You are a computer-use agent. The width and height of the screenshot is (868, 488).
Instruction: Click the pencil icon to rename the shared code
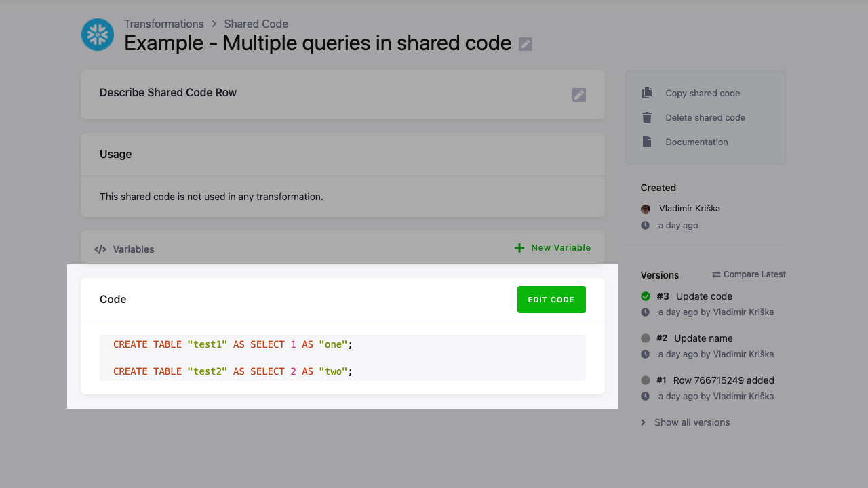(x=525, y=43)
